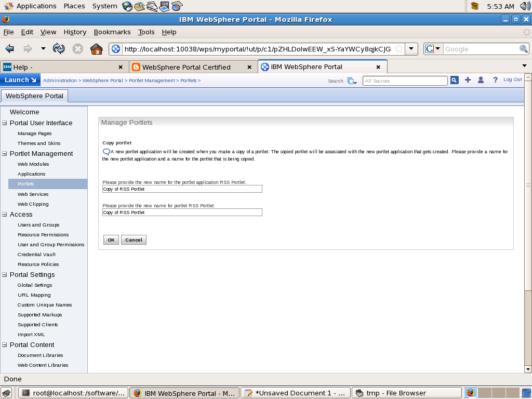Close the IBM WebSphere Portal tab
This screenshot has width=532, height=399.
point(378,67)
